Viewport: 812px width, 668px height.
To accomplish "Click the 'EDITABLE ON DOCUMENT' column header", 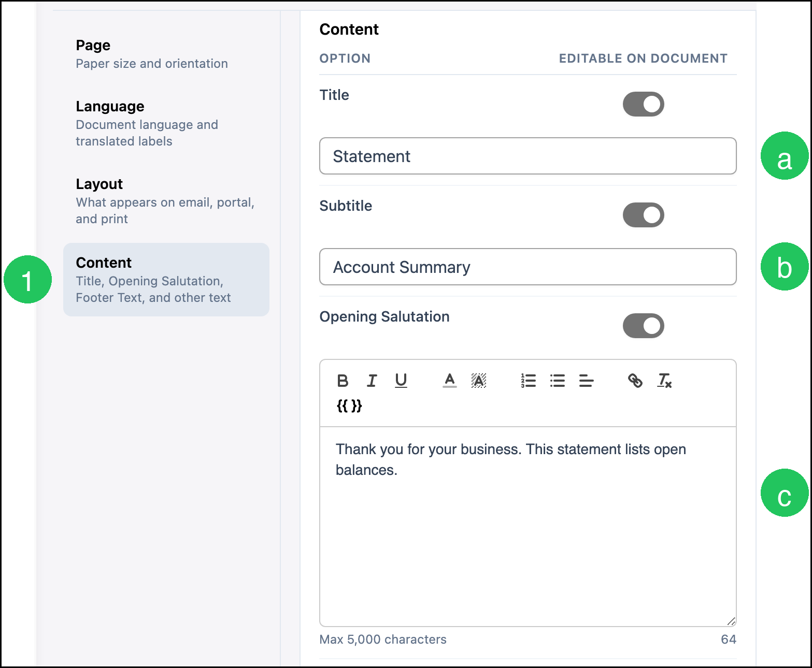I will pos(643,59).
